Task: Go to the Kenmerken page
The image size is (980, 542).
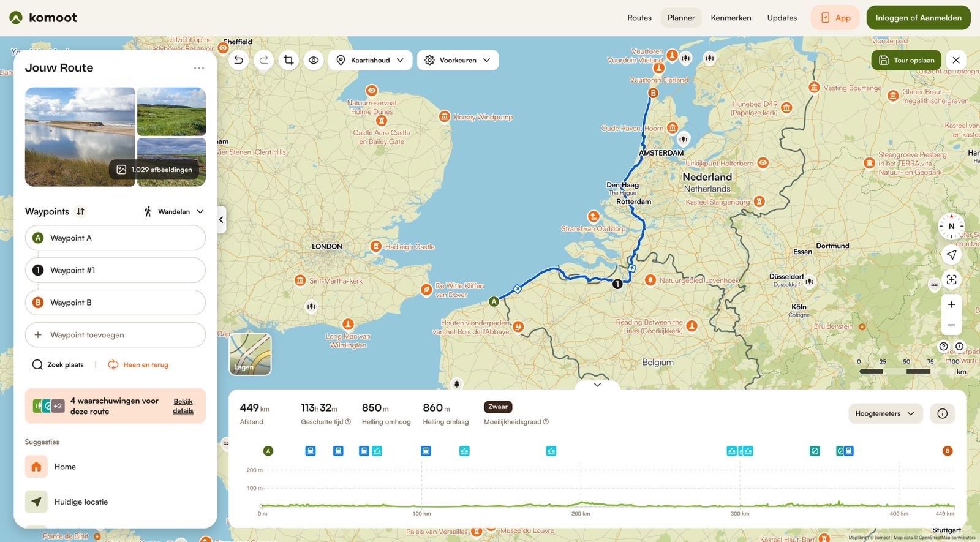Action: [731, 18]
